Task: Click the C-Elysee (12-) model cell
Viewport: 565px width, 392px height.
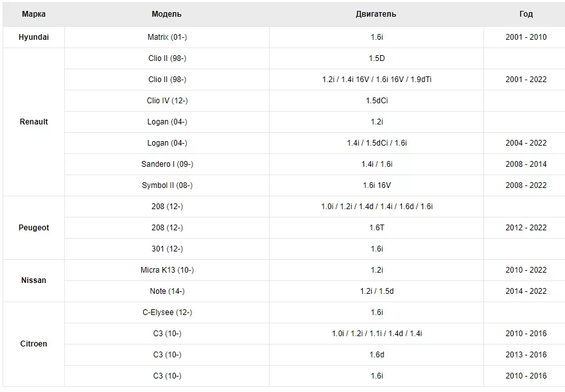Action: (x=167, y=312)
